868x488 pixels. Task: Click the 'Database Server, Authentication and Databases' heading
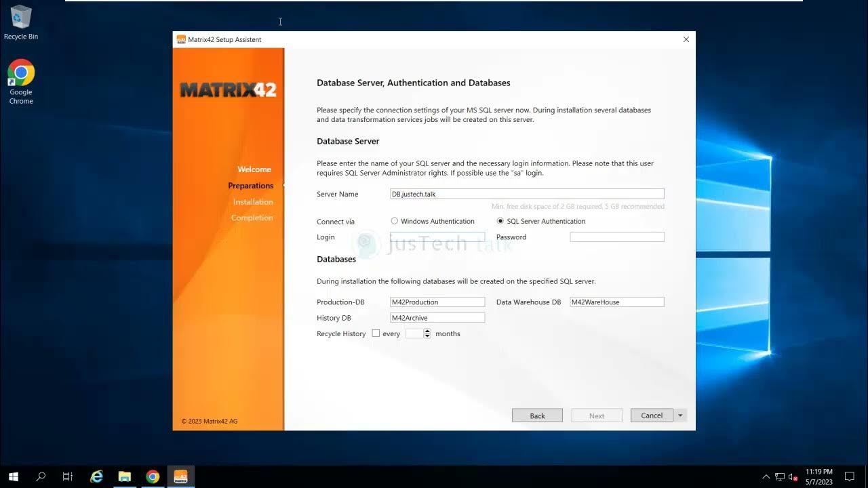pyautogui.click(x=414, y=83)
